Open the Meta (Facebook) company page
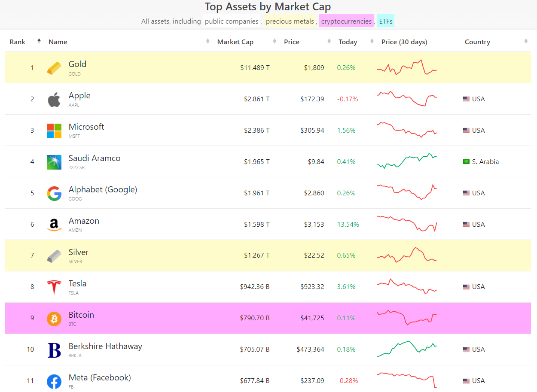This screenshot has height=392, width=537. [100, 378]
